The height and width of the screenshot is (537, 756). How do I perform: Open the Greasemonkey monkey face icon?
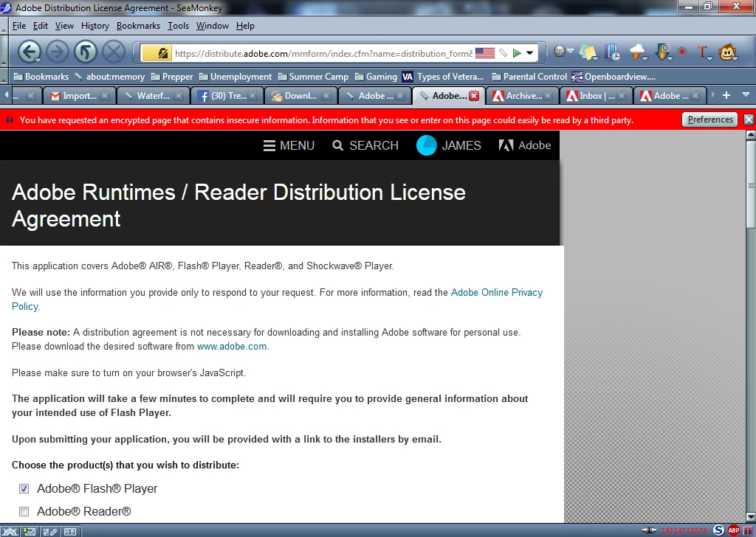click(x=726, y=51)
